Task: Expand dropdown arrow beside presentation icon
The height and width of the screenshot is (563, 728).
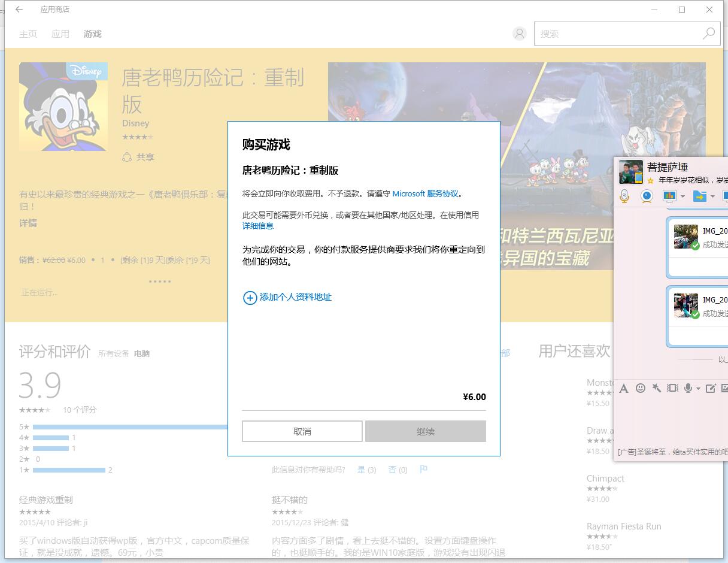Action: tap(682, 196)
